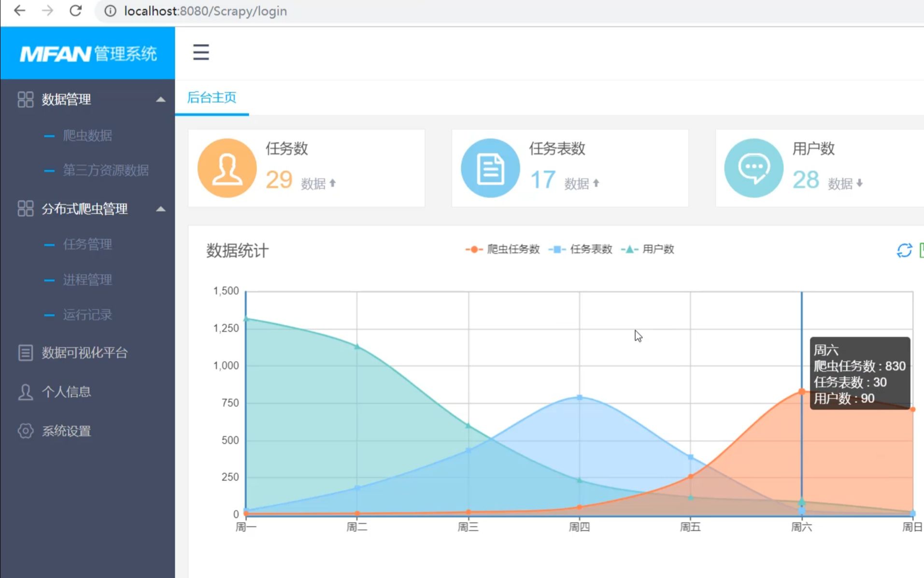Click the orange user icon on the 任务数 card
This screenshot has width=924, height=578.
click(x=227, y=168)
